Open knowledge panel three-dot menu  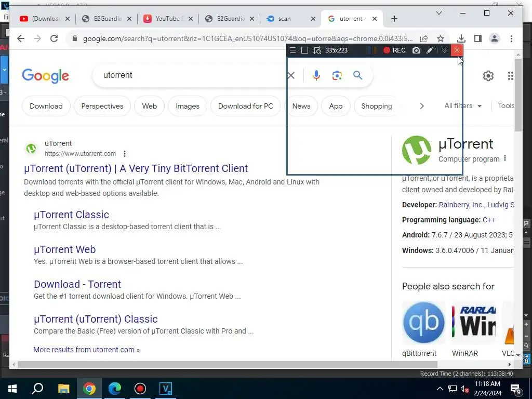(x=505, y=158)
